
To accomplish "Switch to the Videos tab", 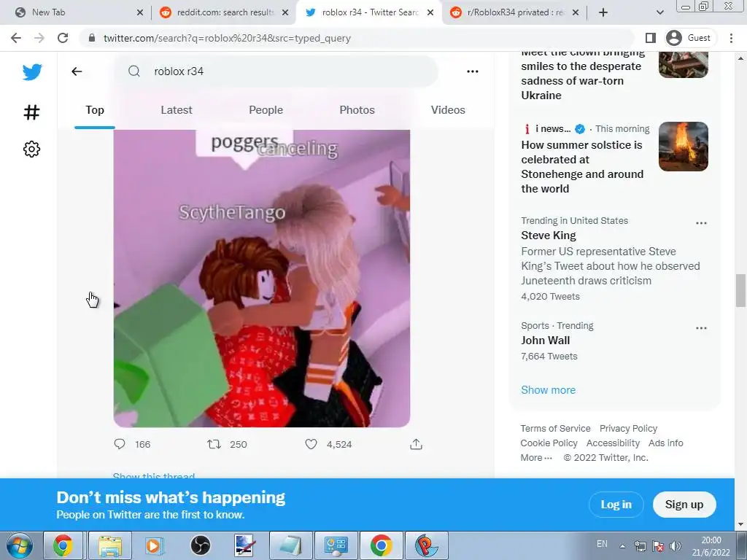I will [448, 110].
